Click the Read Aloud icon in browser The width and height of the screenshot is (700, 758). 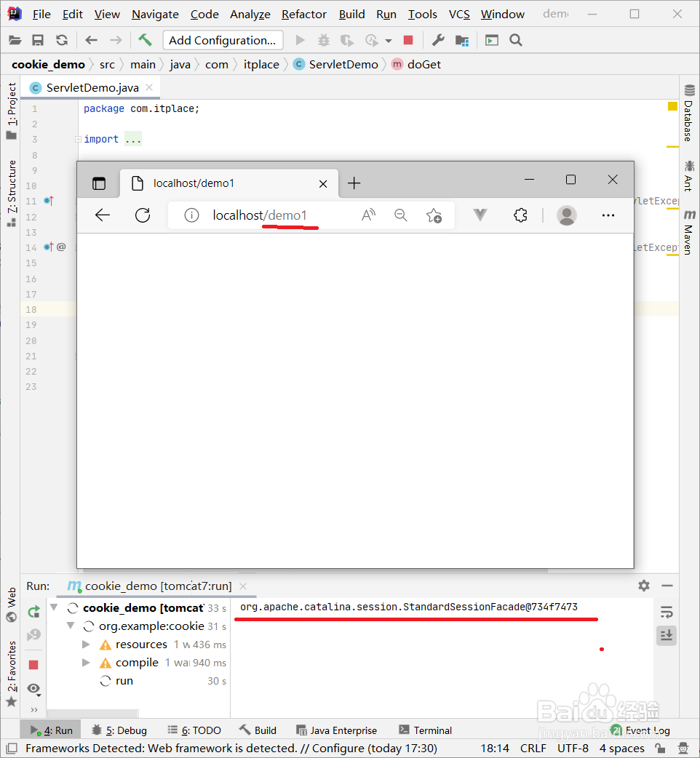pos(368,215)
